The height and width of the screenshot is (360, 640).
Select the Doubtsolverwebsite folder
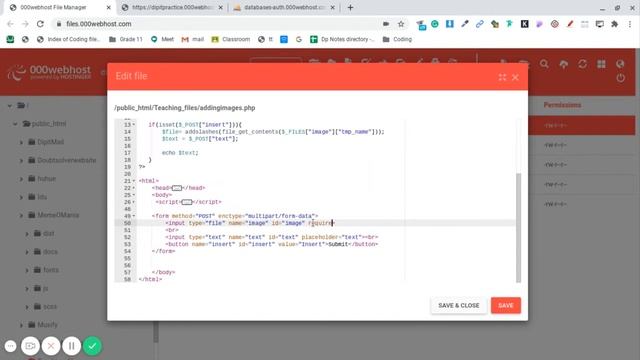click(x=67, y=160)
